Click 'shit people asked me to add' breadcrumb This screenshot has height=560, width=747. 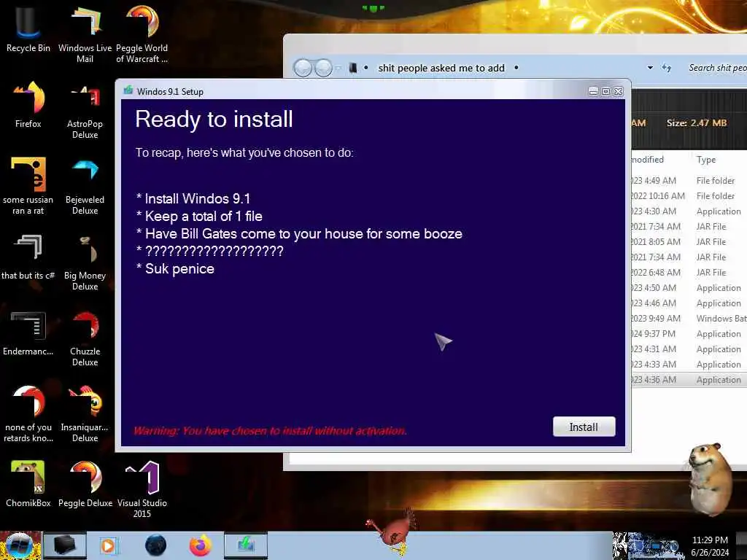coord(441,68)
